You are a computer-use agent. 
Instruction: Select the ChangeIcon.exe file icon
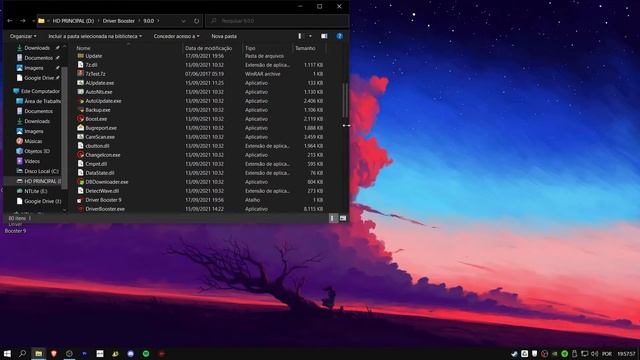pos(80,155)
